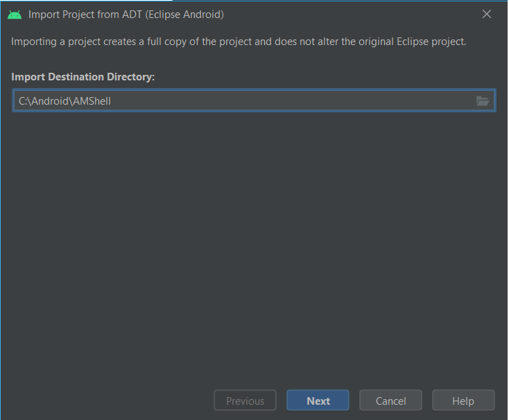Click the Android logo in title bar
The height and width of the screenshot is (420, 509).
[x=15, y=14]
